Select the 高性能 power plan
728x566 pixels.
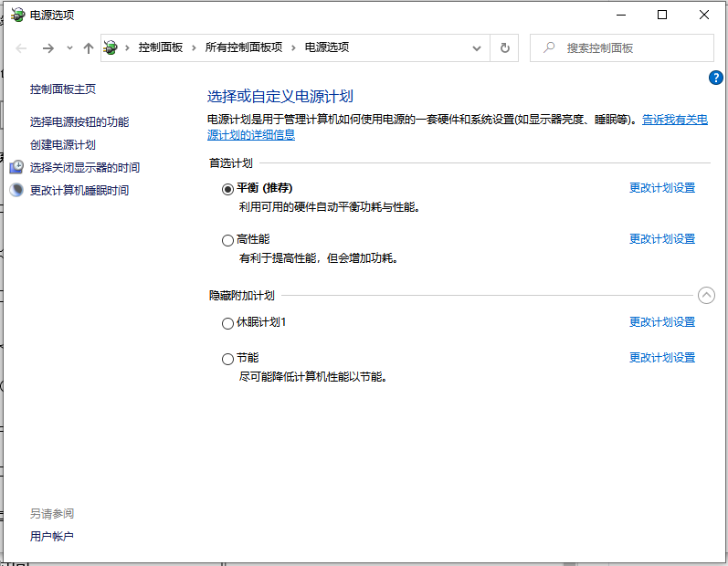tap(227, 240)
